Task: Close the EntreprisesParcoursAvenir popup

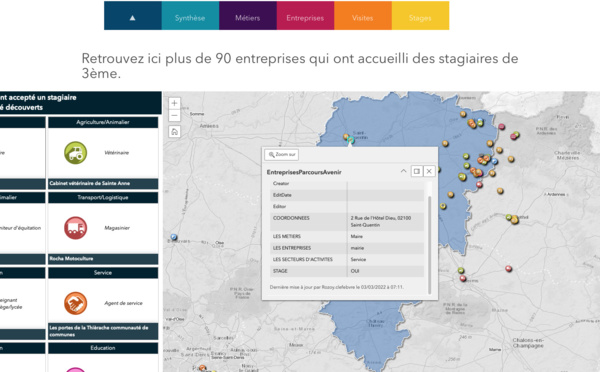Action: [429, 171]
